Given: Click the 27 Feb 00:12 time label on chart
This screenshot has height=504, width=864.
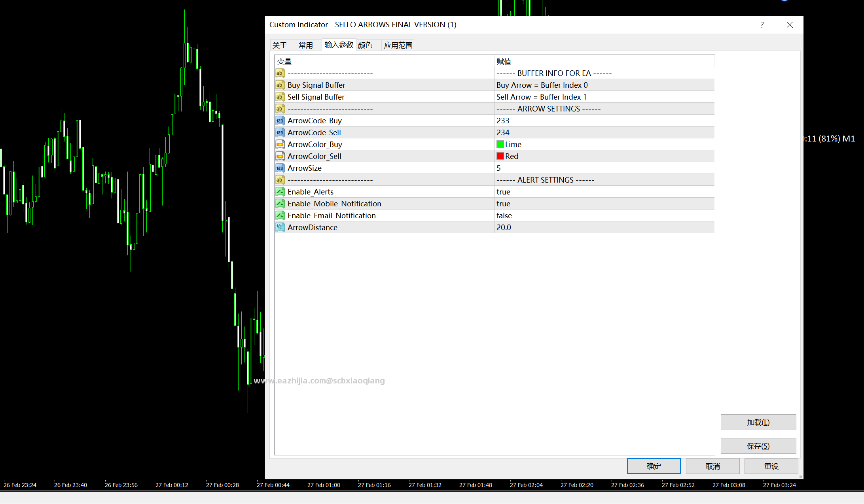Looking at the screenshot, I should [172, 485].
